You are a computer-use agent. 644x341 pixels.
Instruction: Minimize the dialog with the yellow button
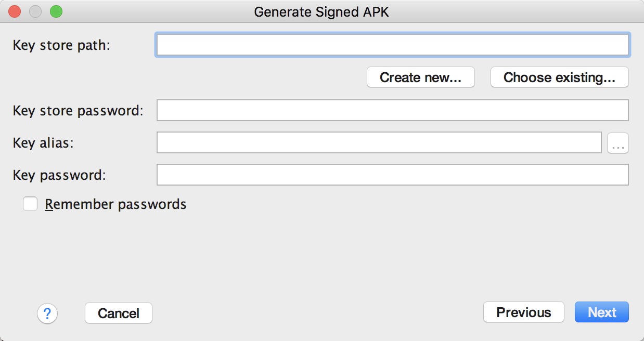tap(35, 11)
